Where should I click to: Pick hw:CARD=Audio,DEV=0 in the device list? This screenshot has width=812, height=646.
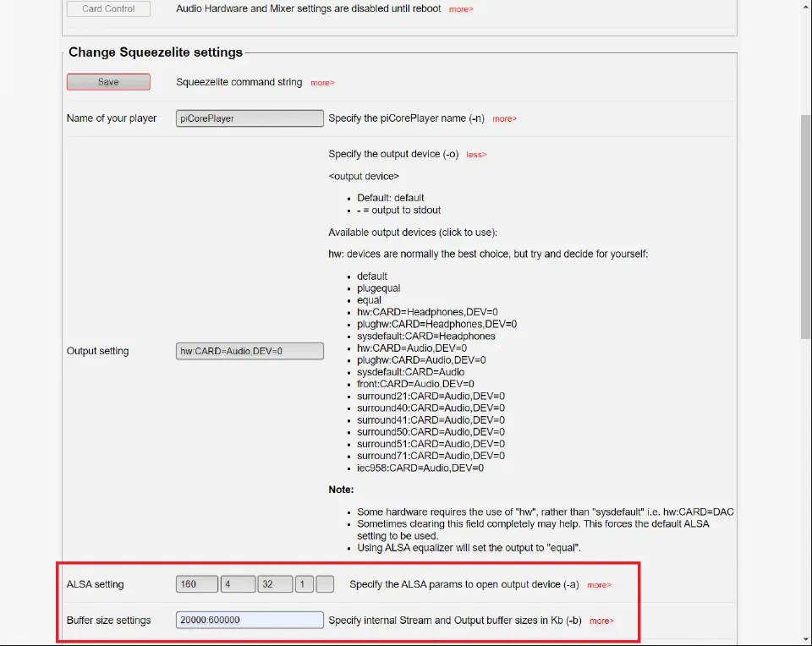pyautogui.click(x=412, y=348)
